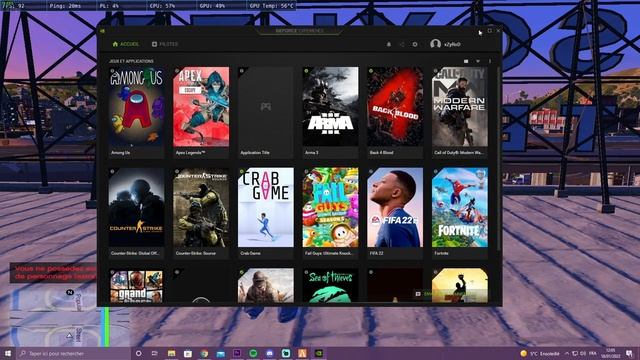The height and width of the screenshot is (360, 640).
Task: Open the taskbar clock and date
Action: tap(611, 353)
